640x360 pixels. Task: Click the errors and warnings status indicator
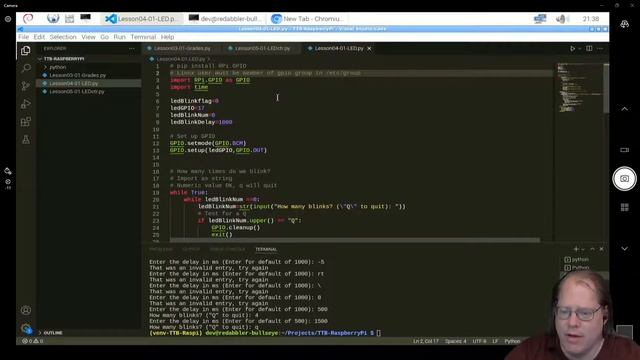[33, 341]
